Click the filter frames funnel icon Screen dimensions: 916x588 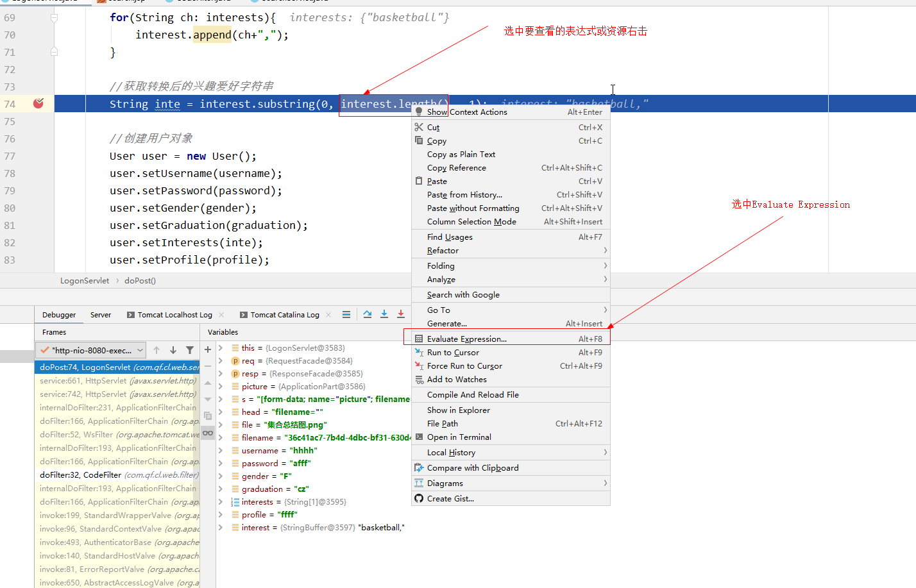[x=190, y=350]
